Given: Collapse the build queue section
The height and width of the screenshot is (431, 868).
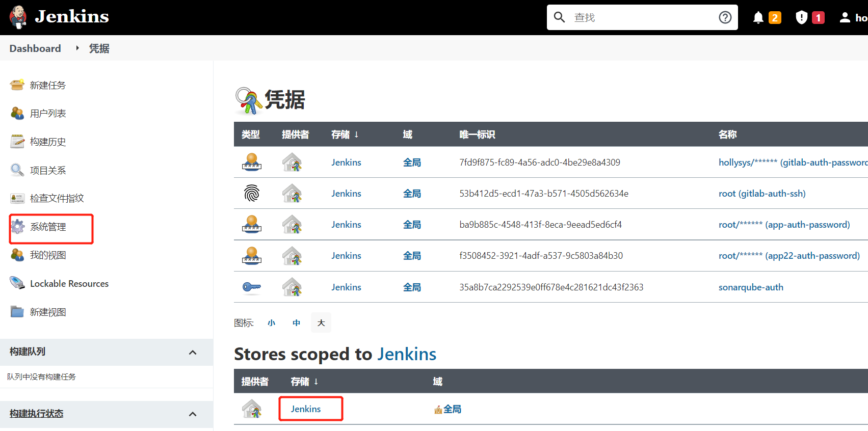Looking at the screenshot, I should tap(193, 353).
